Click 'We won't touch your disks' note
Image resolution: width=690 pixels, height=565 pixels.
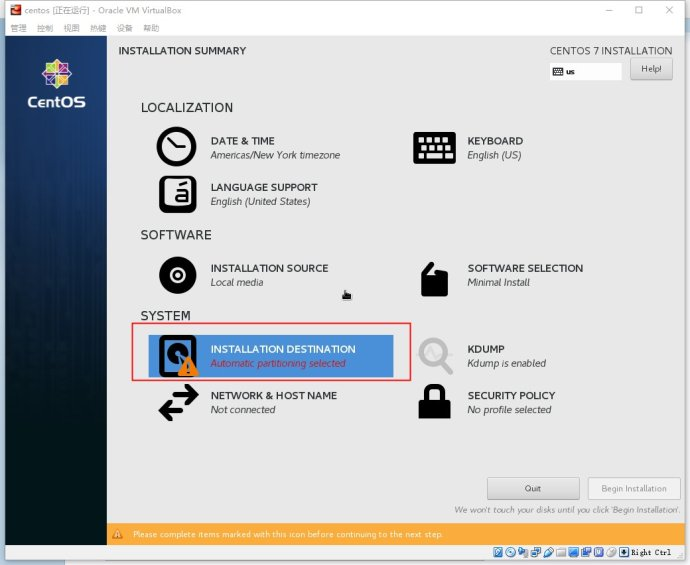pyautogui.click(x=567, y=510)
